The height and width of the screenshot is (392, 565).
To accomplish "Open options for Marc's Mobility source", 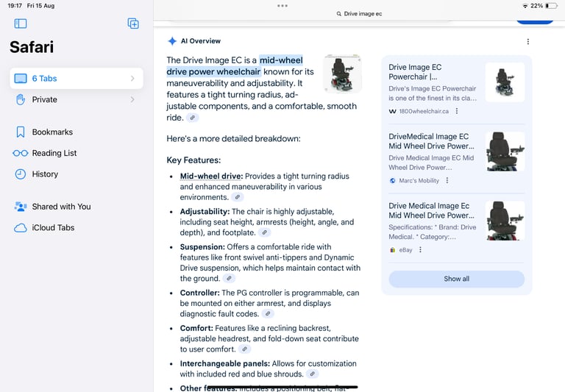I will (447, 180).
